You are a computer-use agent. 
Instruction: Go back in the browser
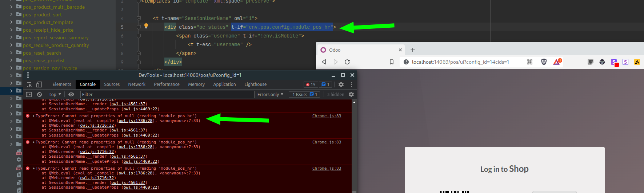324,62
